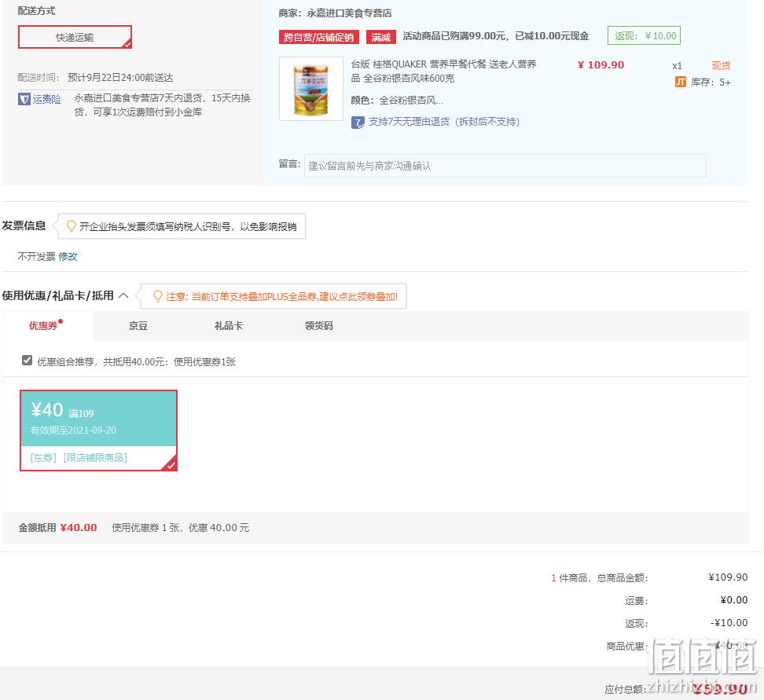The image size is (764, 700).
Task: Click the 不开发票 text
Action: click(36, 257)
